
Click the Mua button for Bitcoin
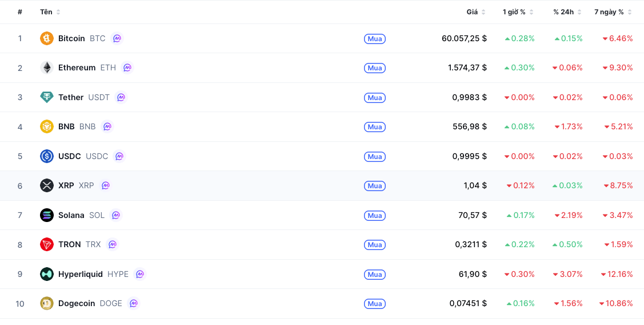point(375,39)
